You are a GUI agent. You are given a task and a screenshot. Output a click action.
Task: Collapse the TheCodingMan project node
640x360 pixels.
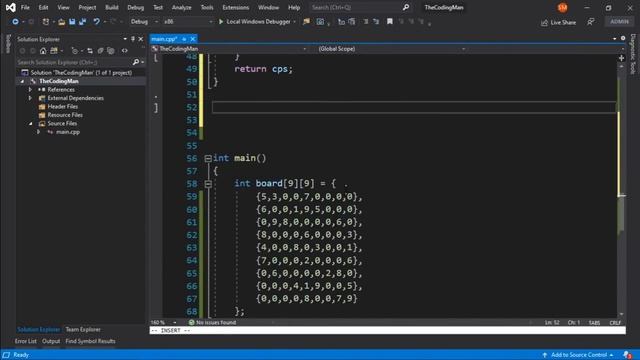22,81
